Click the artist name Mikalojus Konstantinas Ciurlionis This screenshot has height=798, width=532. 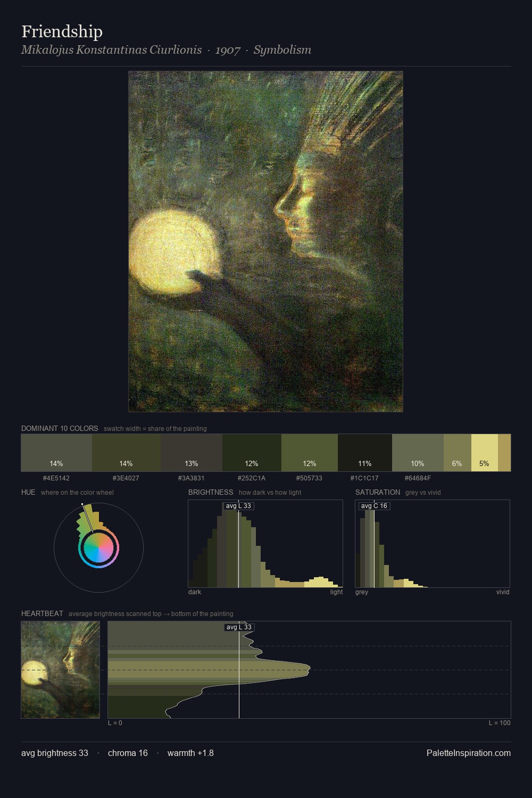[111, 50]
